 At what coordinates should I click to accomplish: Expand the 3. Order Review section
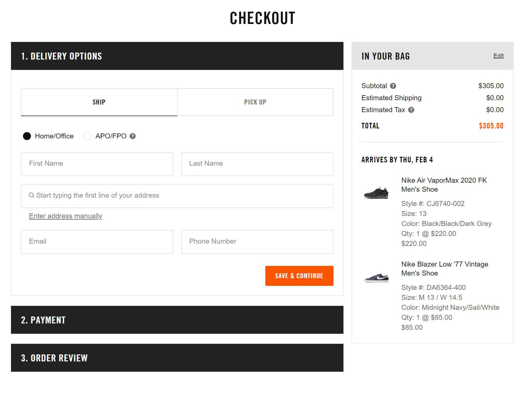[177, 358]
